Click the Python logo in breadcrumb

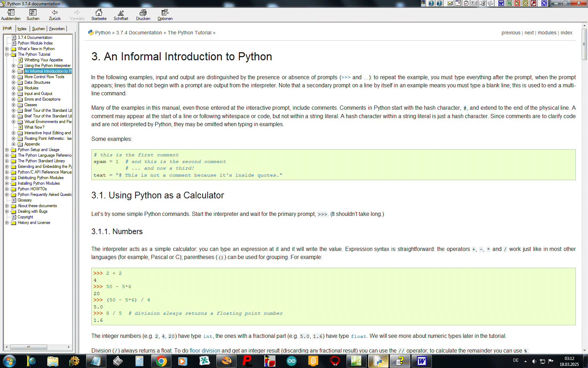pyautogui.click(x=91, y=32)
